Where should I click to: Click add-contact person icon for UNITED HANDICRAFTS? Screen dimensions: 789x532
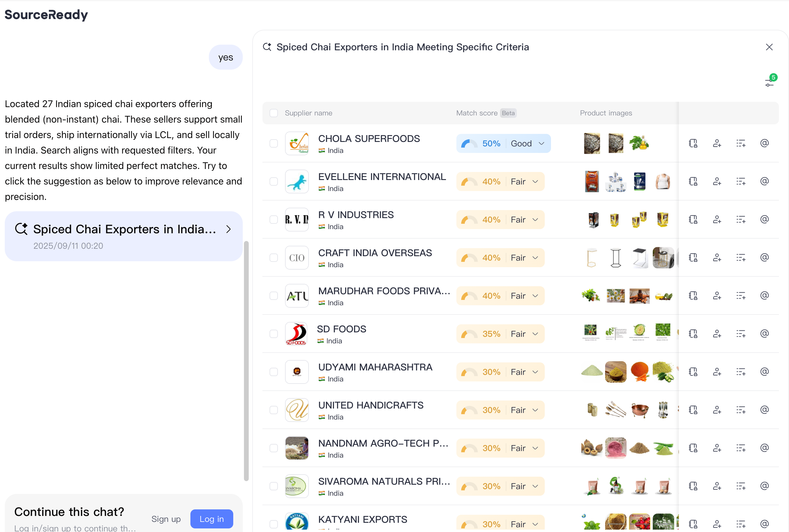point(717,410)
